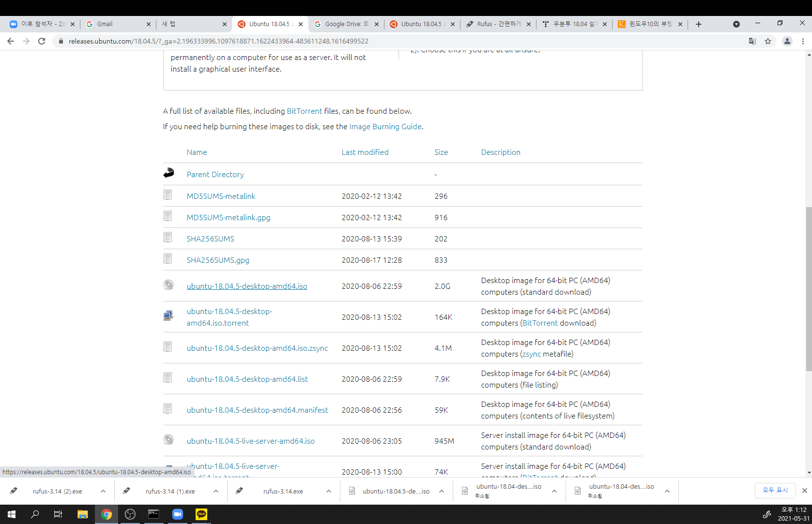Open the Windows Start menu
812x524 pixels.
[x=12, y=514]
